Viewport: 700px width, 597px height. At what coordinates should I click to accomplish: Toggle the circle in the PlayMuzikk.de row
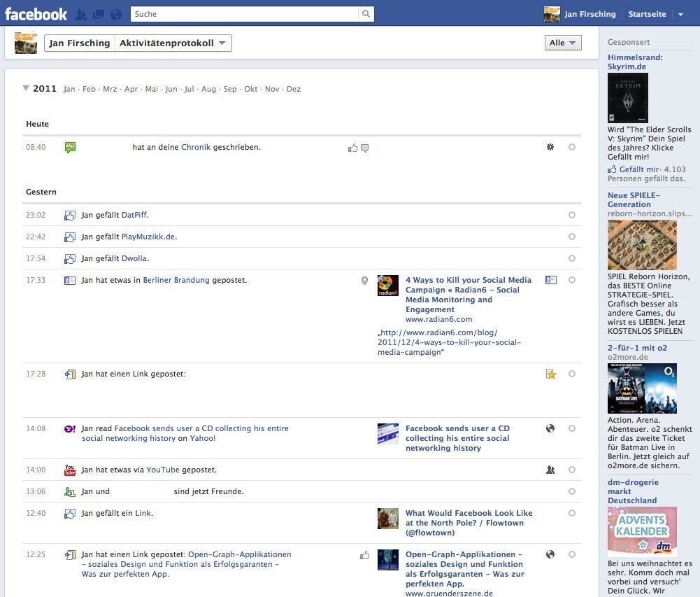pos(572,237)
